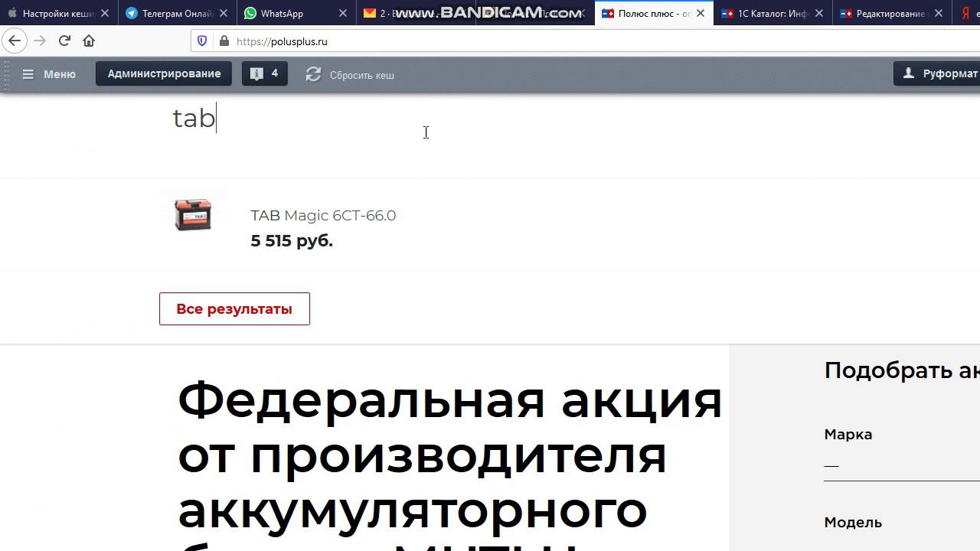The height and width of the screenshot is (551, 980).
Task: Click the Модель field label
Action: tap(853, 522)
